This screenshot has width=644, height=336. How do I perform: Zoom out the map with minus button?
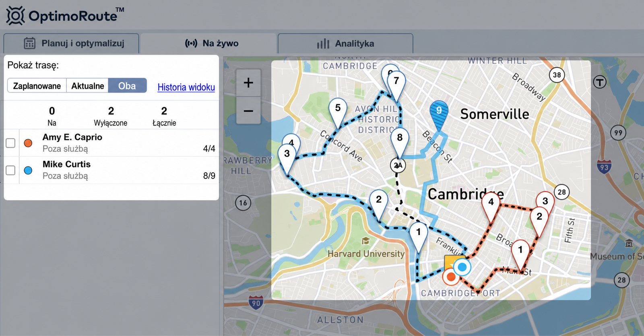click(248, 111)
